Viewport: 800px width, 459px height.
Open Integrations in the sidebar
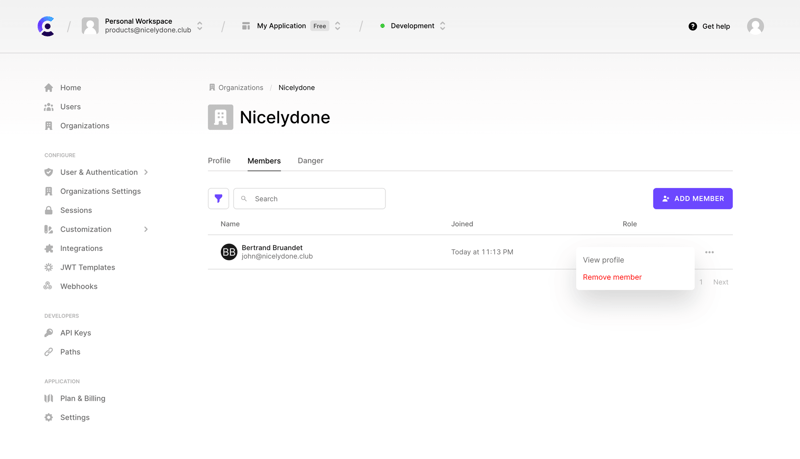81,248
